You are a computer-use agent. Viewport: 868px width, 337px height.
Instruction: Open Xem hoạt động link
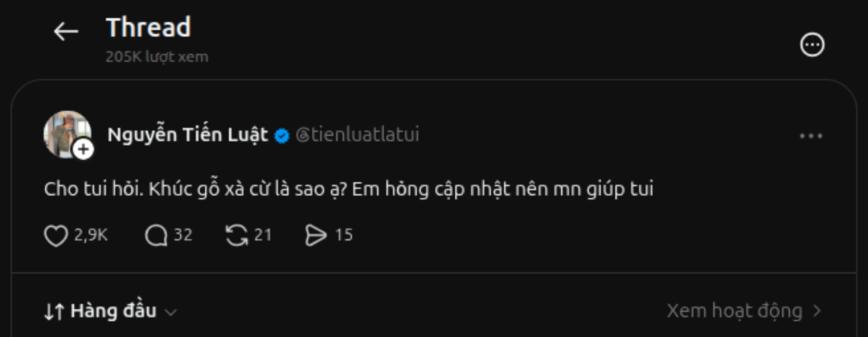(x=744, y=311)
